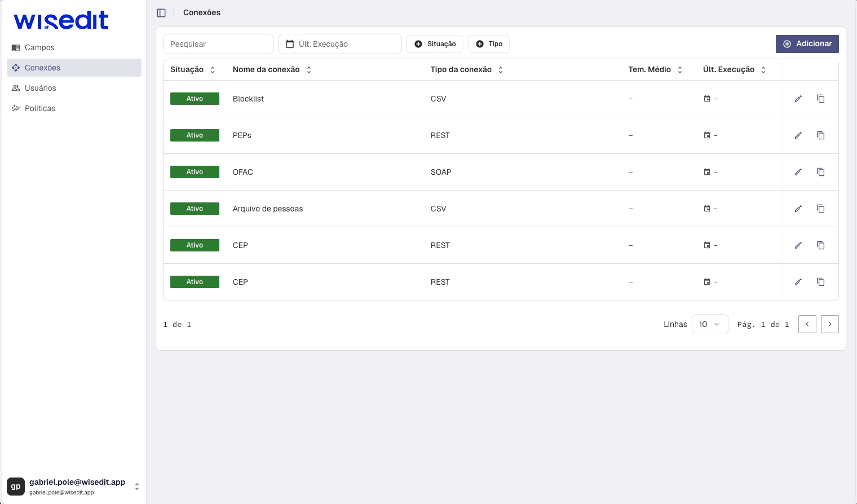Open Politicas in the sidebar
The height and width of the screenshot is (504, 857).
coord(40,108)
